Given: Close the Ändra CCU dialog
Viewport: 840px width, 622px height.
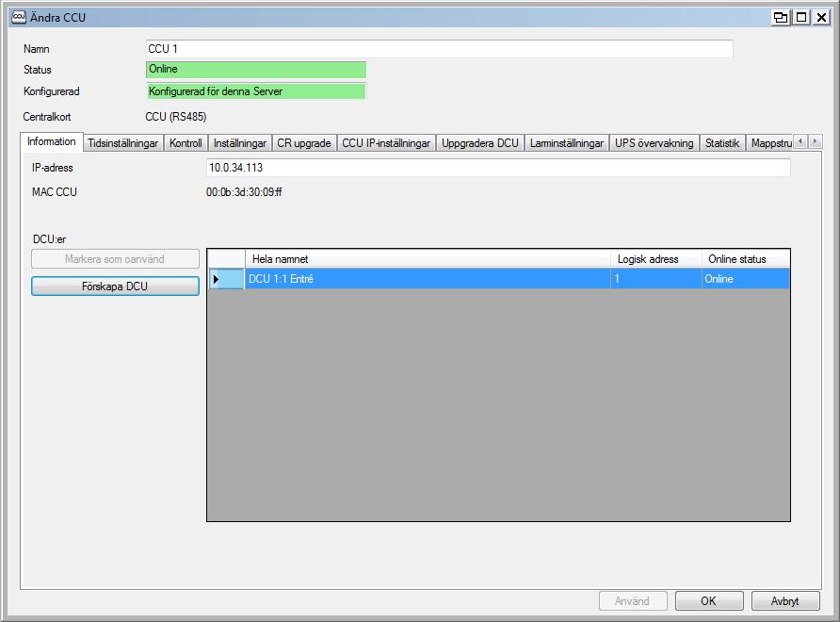Looking at the screenshot, I should point(822,18).
